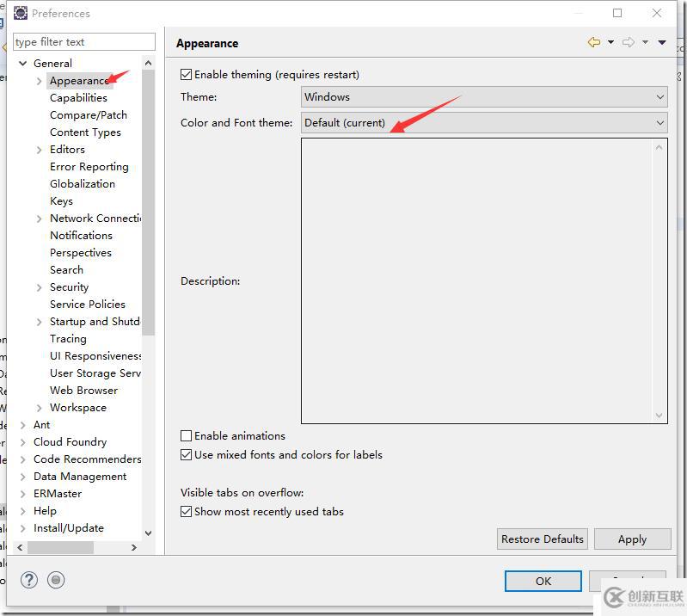The width and height of the screenshot is (687, 616).
Task: Open Notifications preferences
Action: point(81,236)
